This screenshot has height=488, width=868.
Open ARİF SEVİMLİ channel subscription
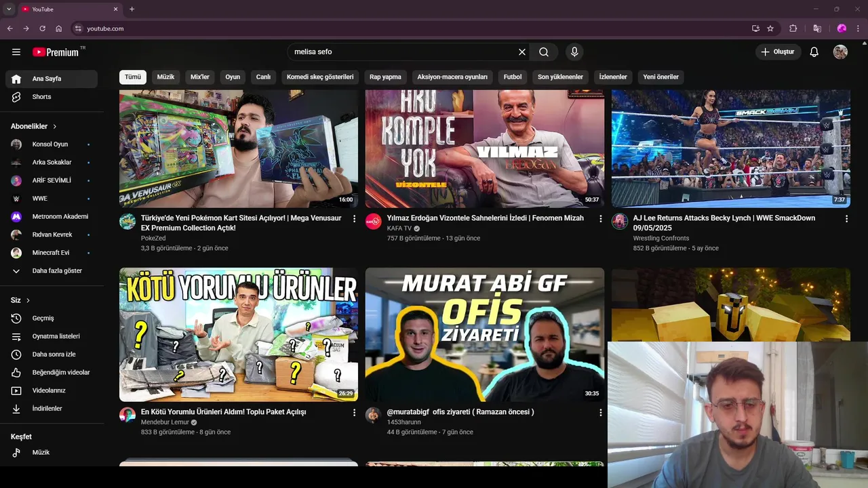[52, 180]
